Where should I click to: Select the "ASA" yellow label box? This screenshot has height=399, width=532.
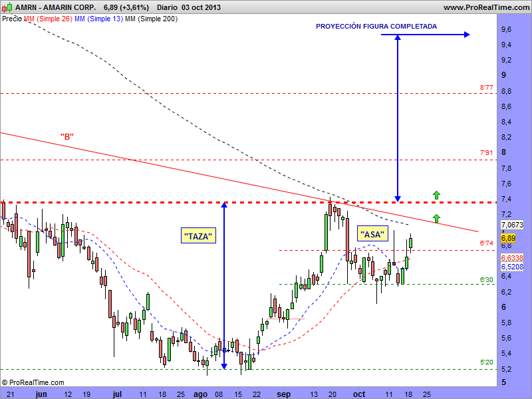[372, 234]
